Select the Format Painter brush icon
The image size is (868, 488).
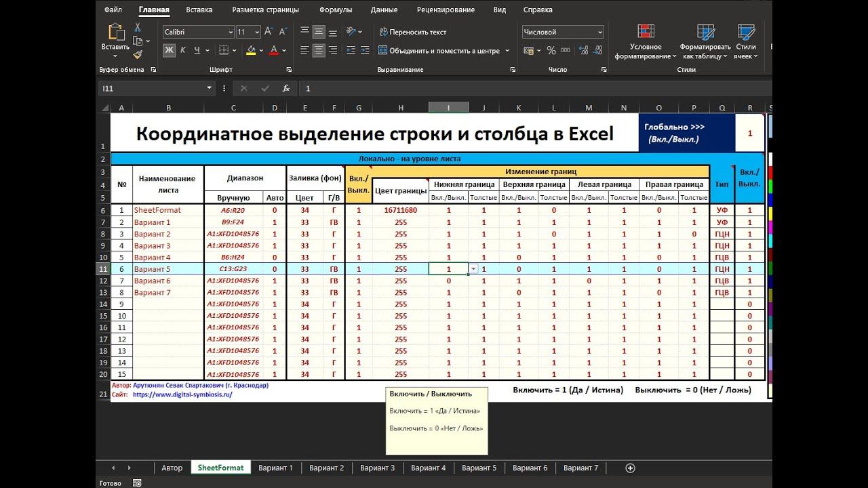(x=138, y=54)
